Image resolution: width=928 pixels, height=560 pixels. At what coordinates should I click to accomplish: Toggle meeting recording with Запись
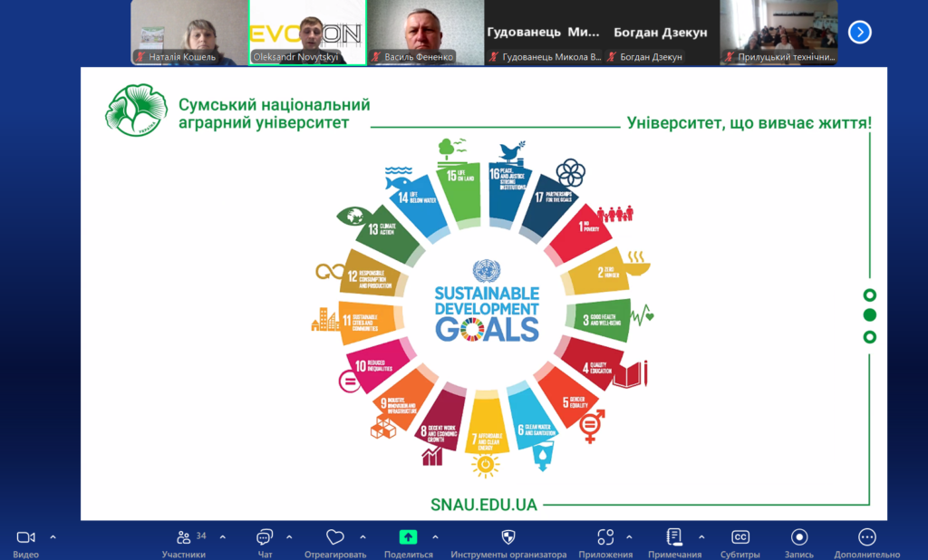799,537
